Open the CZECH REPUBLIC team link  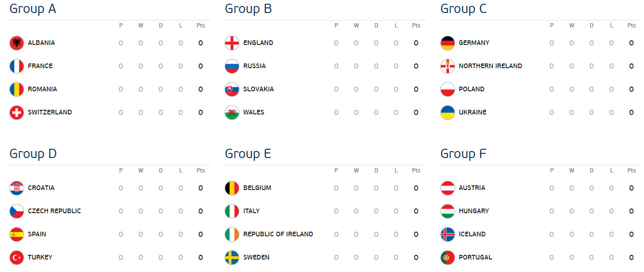(54, 211)
